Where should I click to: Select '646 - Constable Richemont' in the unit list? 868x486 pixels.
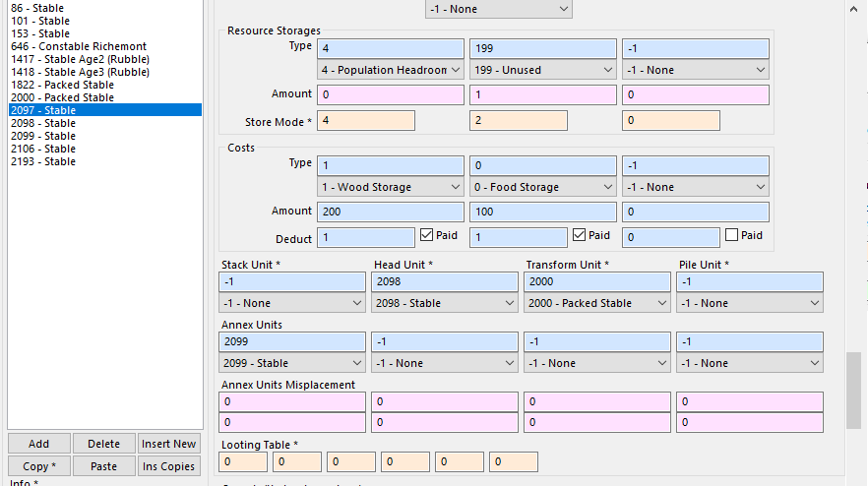[x=79, y=46]
